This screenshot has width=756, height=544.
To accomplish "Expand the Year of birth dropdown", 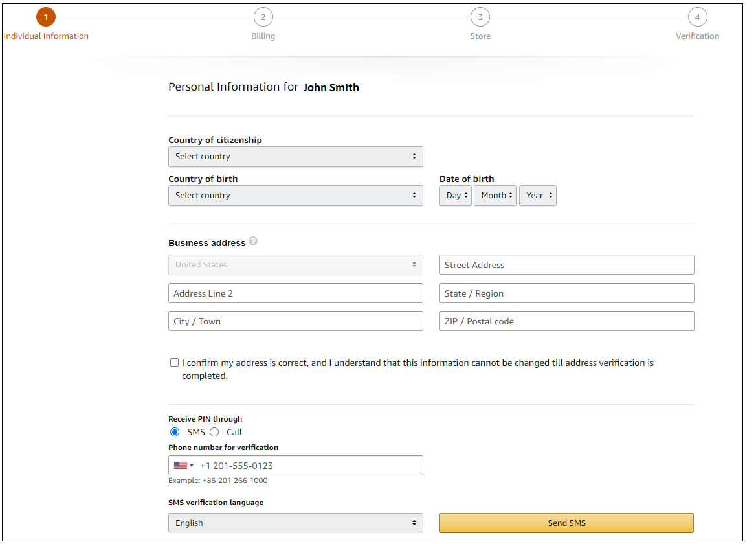I will 538,196.
